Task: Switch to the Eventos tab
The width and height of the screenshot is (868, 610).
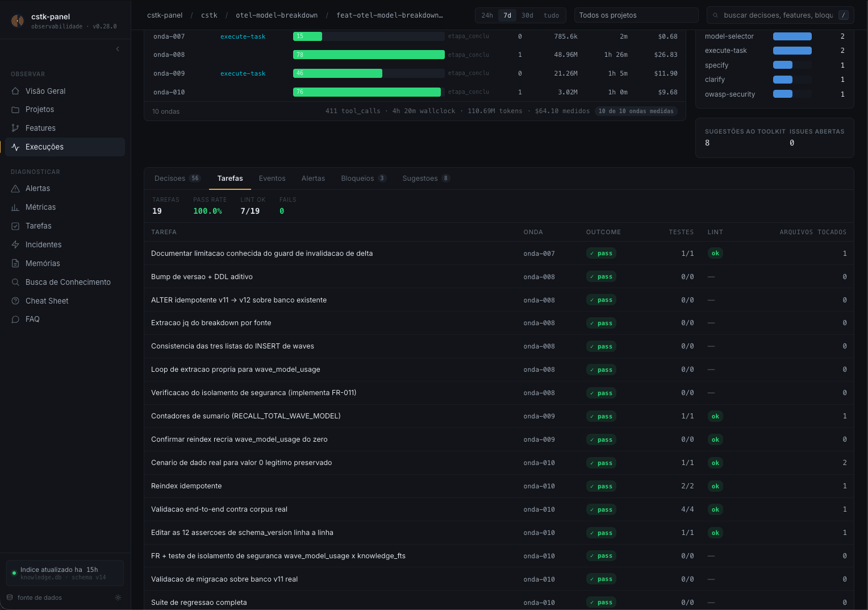Action: [x=272, y=179]
